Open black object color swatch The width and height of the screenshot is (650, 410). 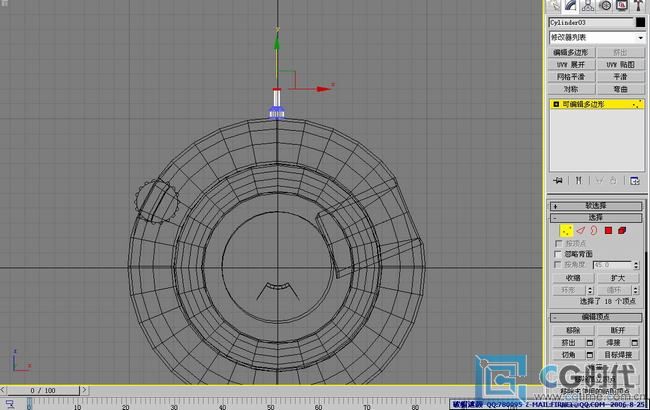click(x=640, y=22)
